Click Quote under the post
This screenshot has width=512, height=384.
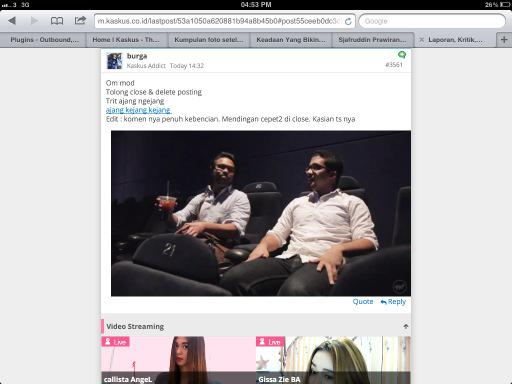pyautogui.click(x=363, y=301)
